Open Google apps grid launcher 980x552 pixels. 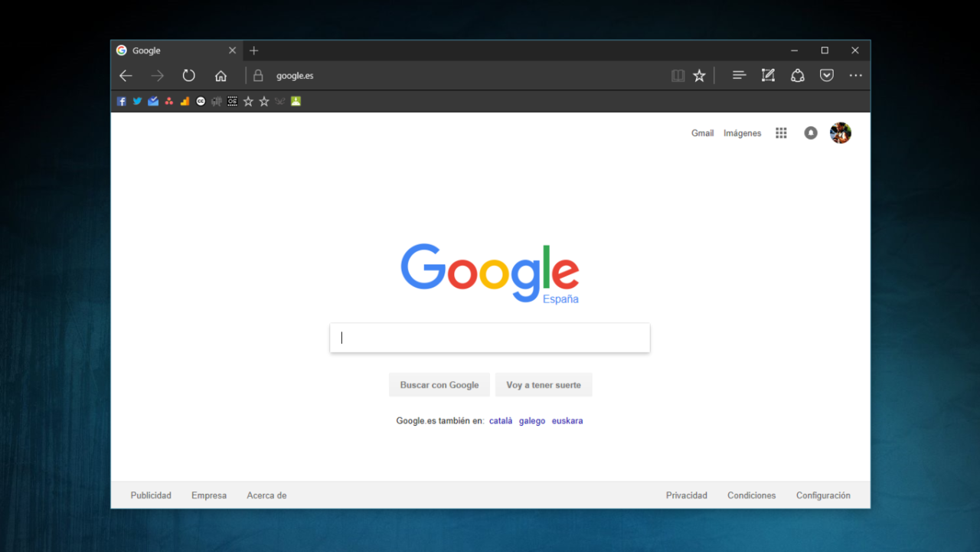[781, 133]
